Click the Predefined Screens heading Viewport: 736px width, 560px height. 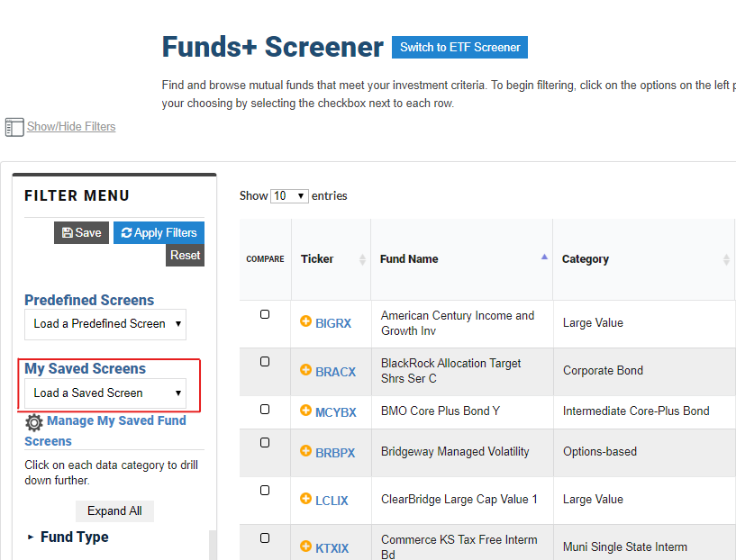(89, 300)
